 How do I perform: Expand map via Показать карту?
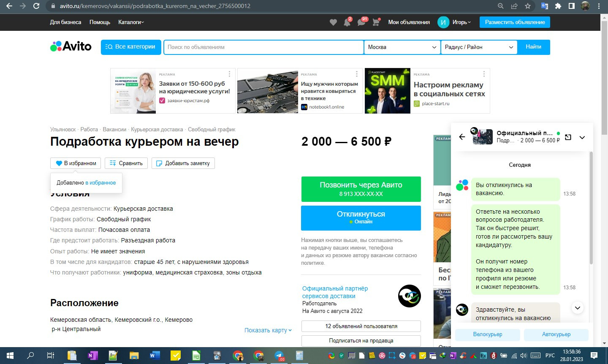(x=268, y=330)
